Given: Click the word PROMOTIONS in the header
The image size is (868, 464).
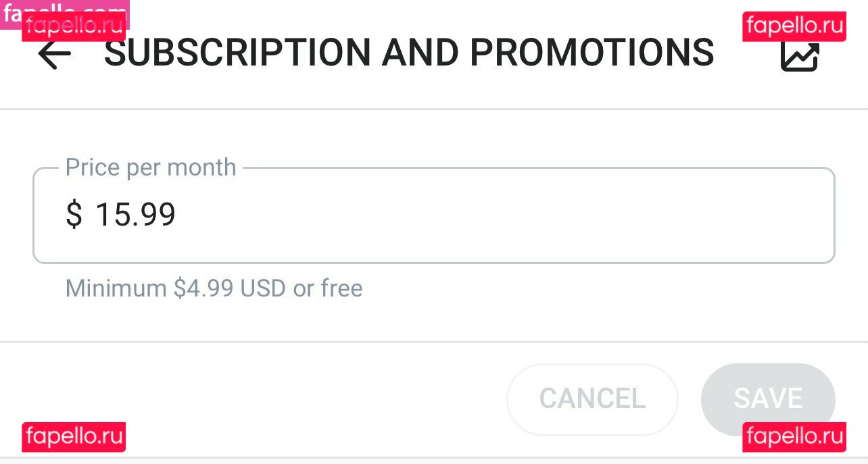Looking at the screenshot, I should click(x=592, y=53).
